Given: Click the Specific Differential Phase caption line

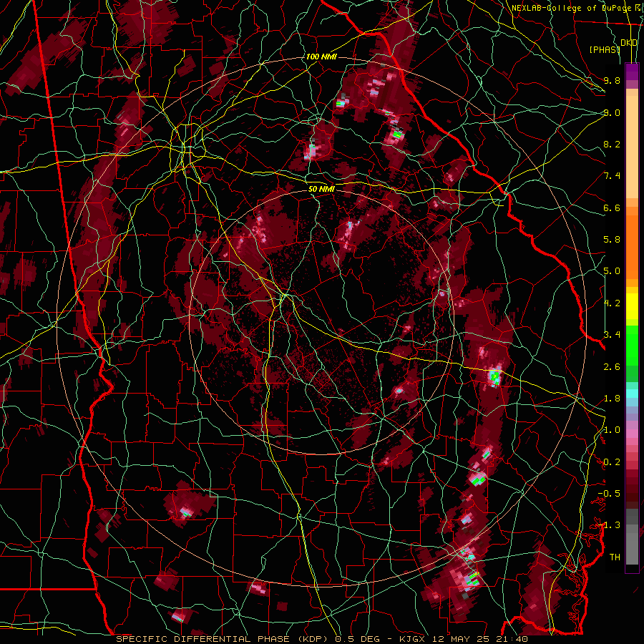Looking at the screenshot, I should (321, 639).
